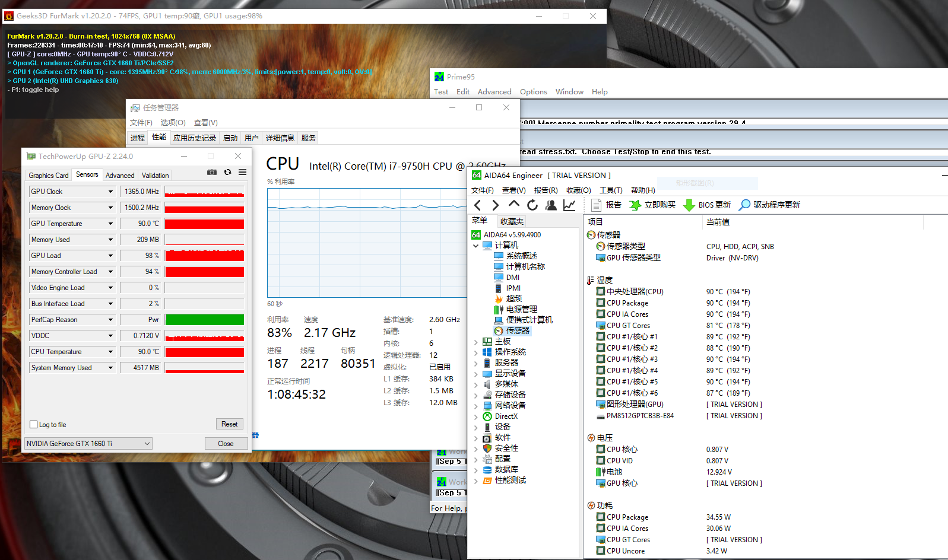The image size is (948, 560).
Task: Open the GPU-Z hamburger menu icon
Action: [x=242, y=172]
